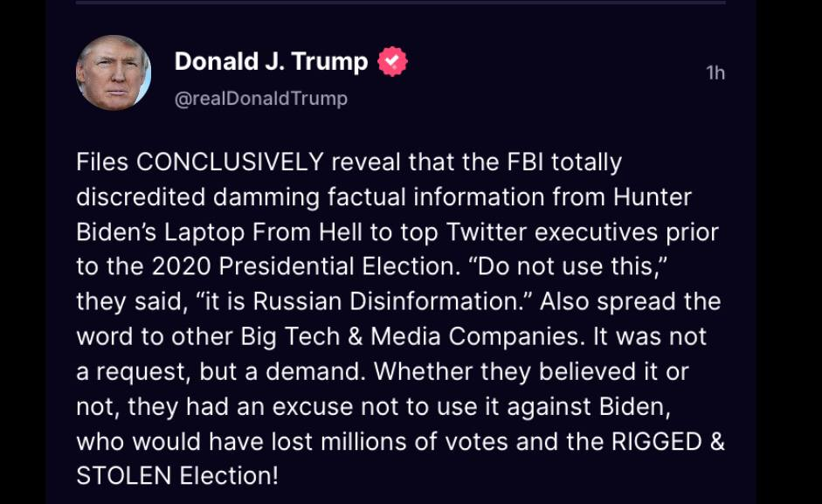This screenshot has width=822, height=504.
Task: Click the @realDonaldTrump handle
Action: 261,99
